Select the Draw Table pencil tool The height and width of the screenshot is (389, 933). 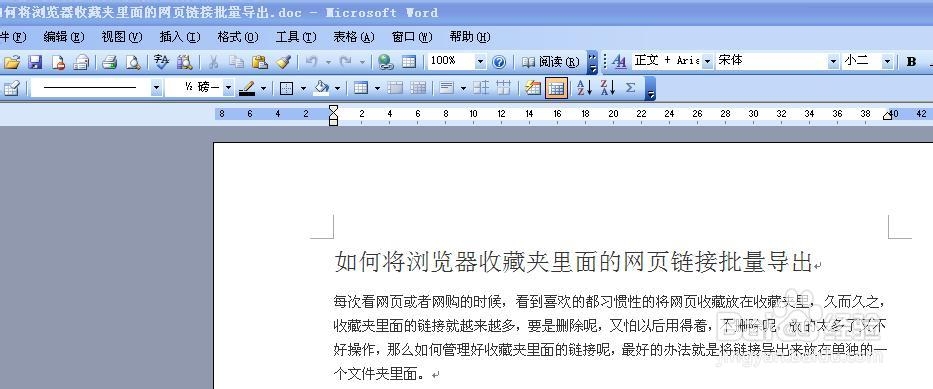point(11,89)
